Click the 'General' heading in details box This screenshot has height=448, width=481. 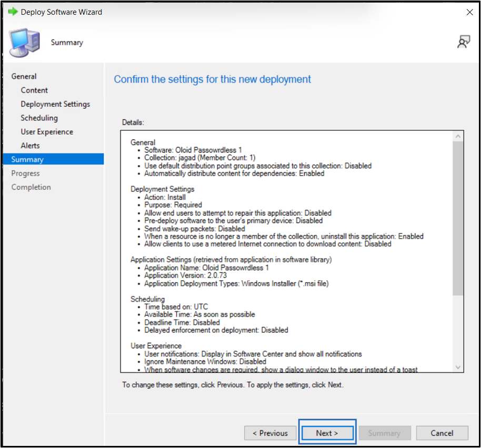tap(143, 142)
